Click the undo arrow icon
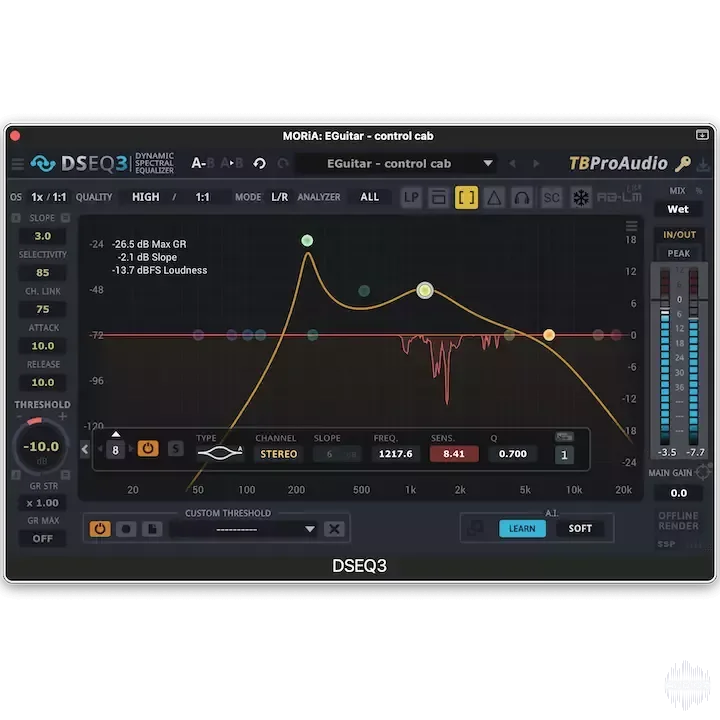The width and height of the screenshot is (720, 720). (259, 163)
